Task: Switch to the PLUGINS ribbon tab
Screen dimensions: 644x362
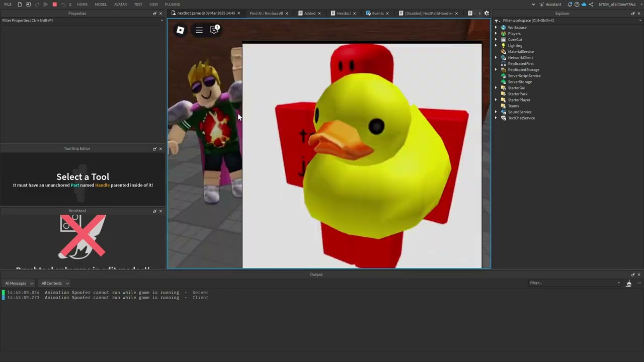Action: pos(172,5)
